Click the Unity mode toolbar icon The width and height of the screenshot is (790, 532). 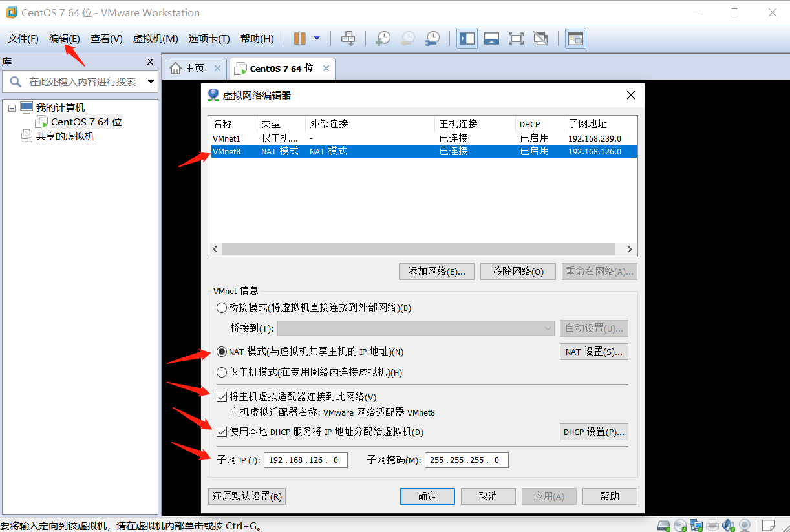pos(540,39)
